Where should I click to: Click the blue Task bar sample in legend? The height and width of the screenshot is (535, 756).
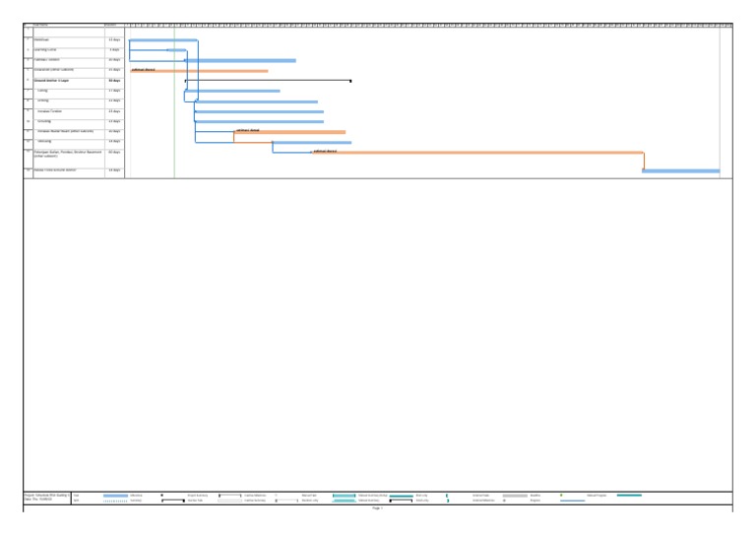(x=116, y=496)
